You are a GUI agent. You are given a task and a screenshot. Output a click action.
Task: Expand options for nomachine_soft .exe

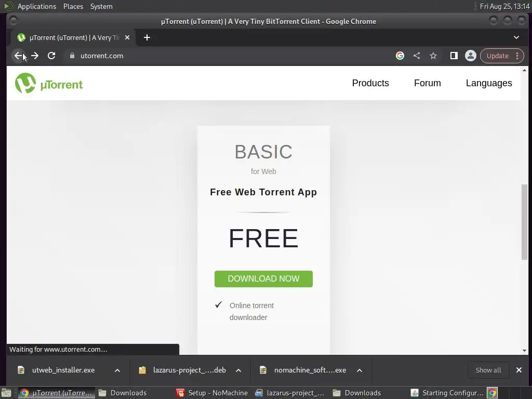(360, 370)
